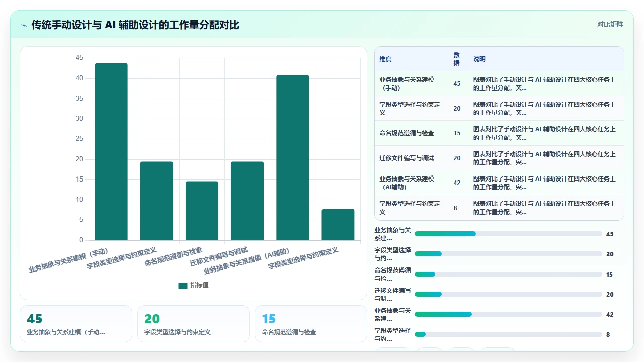Click the y-axis tick label 40
Image resolution: width=644 pixels, height=362 pixels.
[79, 78]
